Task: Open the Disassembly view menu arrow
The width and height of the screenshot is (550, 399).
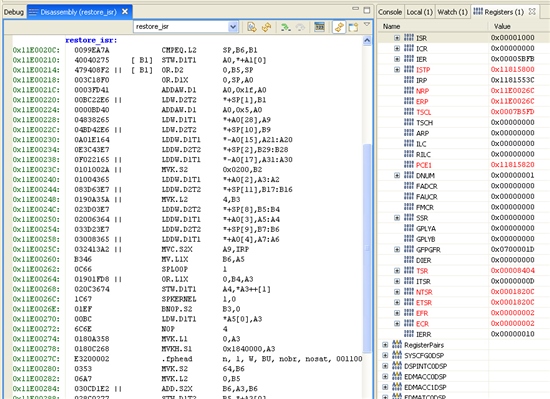Action: [x=367, y=24]
